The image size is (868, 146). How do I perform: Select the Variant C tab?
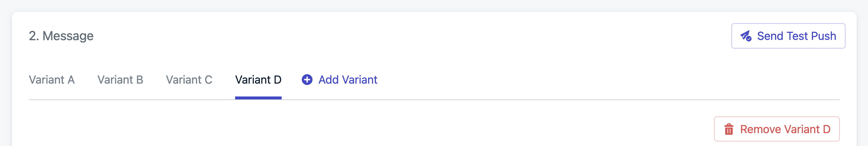coord(189,80)
